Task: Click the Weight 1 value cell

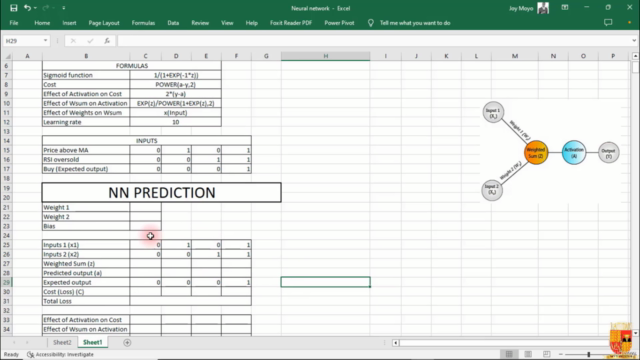Action: [x=145, y=207]
